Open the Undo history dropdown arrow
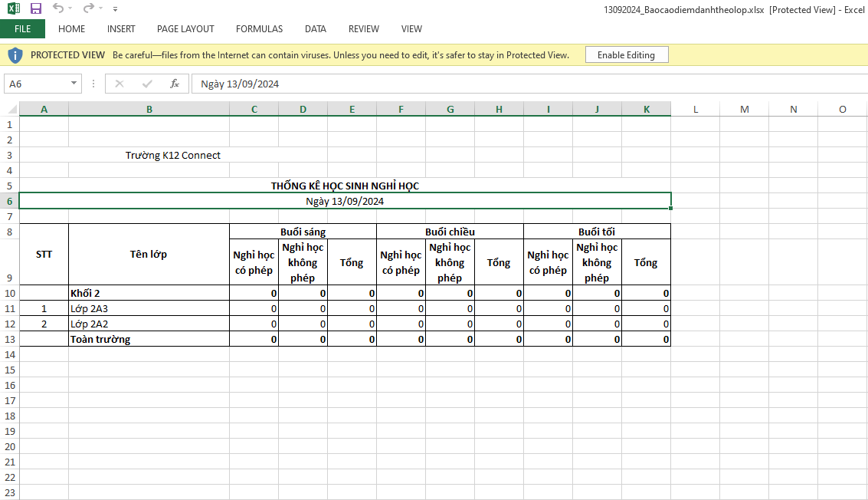This screenshot has width=868, height=500. [x=70, y=9]
